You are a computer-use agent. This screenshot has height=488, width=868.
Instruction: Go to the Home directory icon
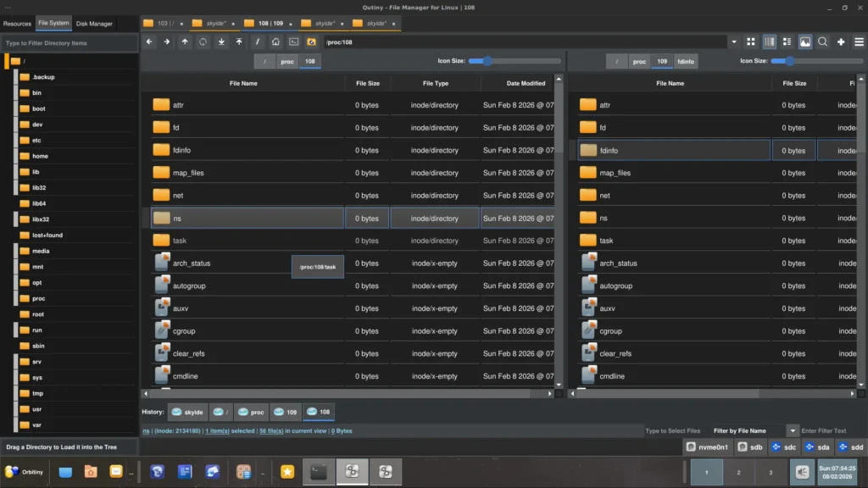[x=275, y=42]
